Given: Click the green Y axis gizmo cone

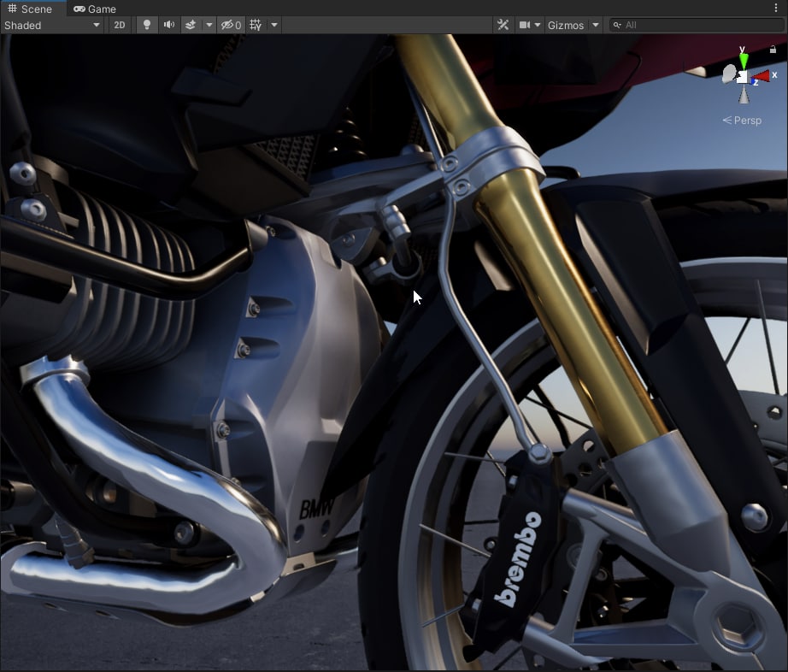Looking at the screenshot, I should coord(744,59).
